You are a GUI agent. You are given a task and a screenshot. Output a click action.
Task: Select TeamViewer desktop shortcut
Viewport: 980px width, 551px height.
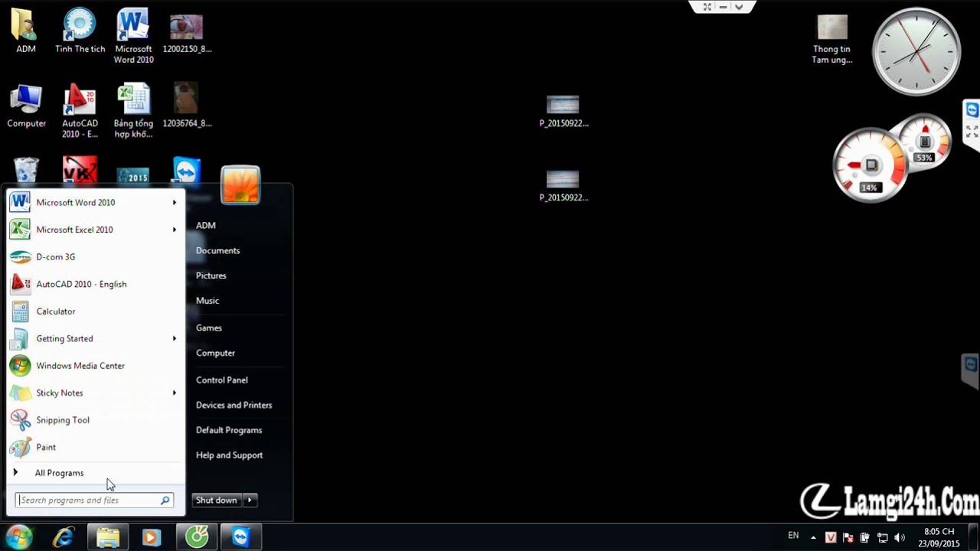187,171
